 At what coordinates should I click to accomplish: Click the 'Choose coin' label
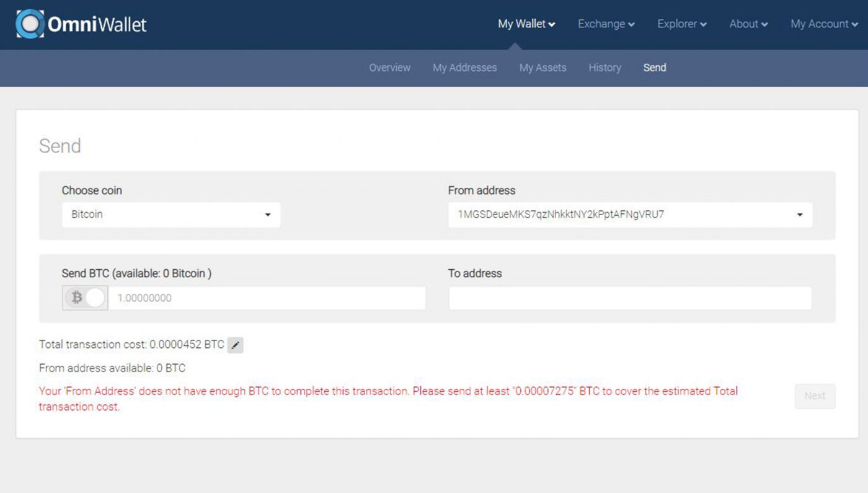[92, 190]
